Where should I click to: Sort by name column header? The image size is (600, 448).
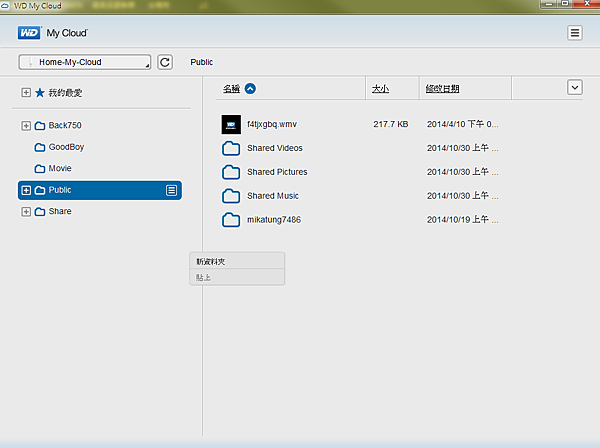tap(232, 89)
